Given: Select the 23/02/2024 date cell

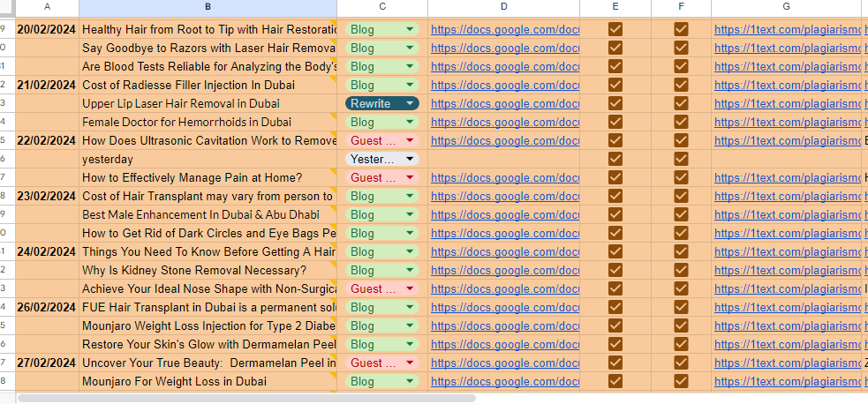Looking at the screenshot, I should [46, 196].
